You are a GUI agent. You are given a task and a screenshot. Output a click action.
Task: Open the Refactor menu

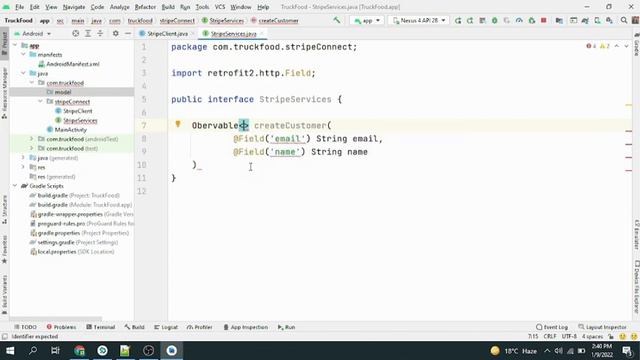pyautogui.click(x=145, y=7)
